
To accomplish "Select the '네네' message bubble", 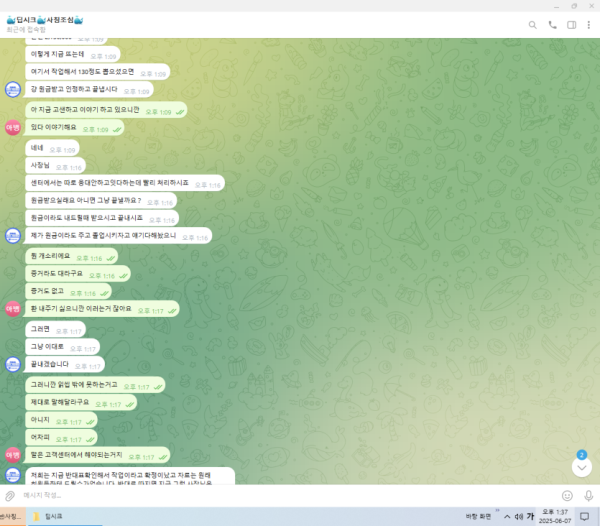I will click(52, 148).
